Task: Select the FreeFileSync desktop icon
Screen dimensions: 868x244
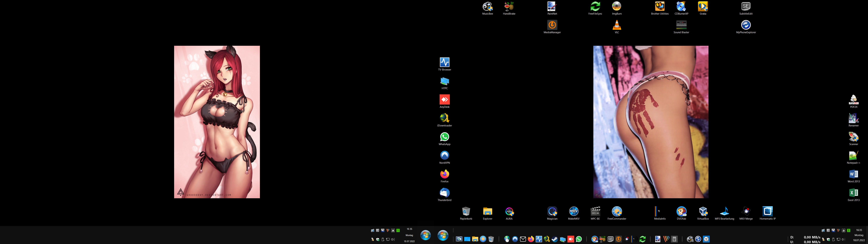Action: 595,8
